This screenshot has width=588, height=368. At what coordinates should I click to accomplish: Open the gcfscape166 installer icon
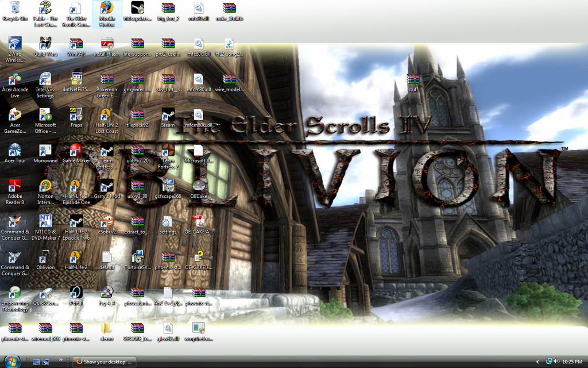tap(168, 189)
